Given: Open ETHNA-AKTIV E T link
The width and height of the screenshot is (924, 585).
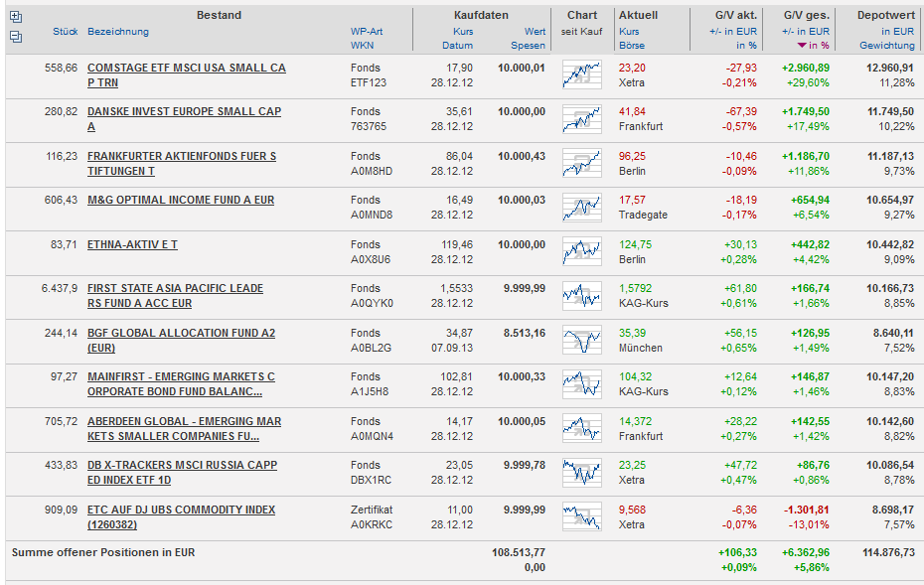Looking at the screenshot, I should click(x=132, y=244).
